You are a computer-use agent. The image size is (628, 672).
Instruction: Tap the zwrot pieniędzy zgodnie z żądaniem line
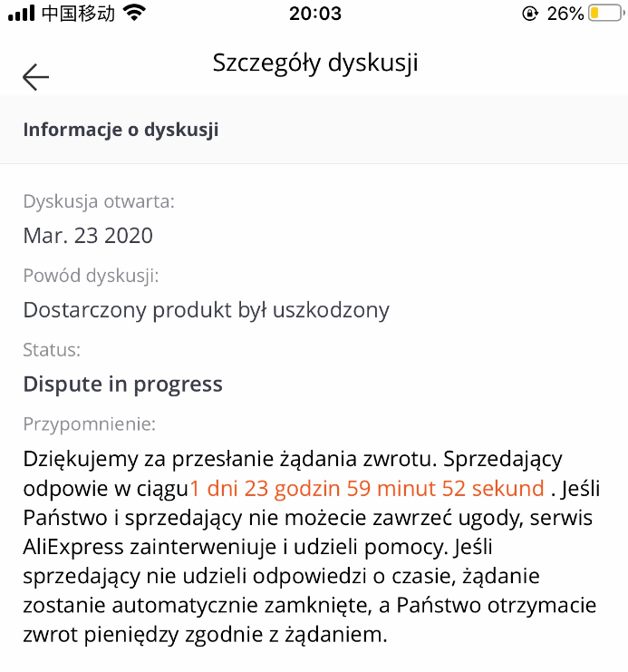coord(205,635)
